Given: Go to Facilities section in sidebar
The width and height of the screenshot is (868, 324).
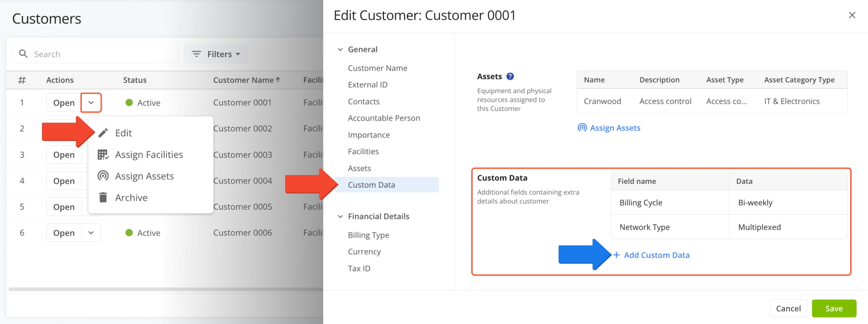Looking at the screenshot, I should click(363, 152).
